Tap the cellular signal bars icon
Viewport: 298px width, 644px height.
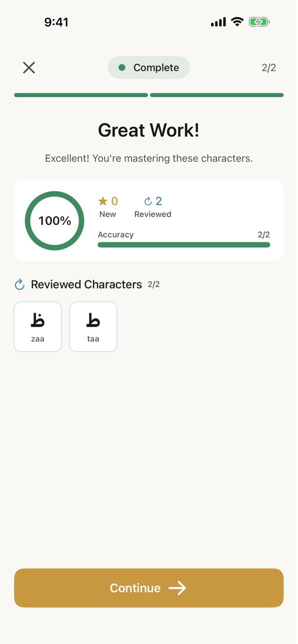218,22
